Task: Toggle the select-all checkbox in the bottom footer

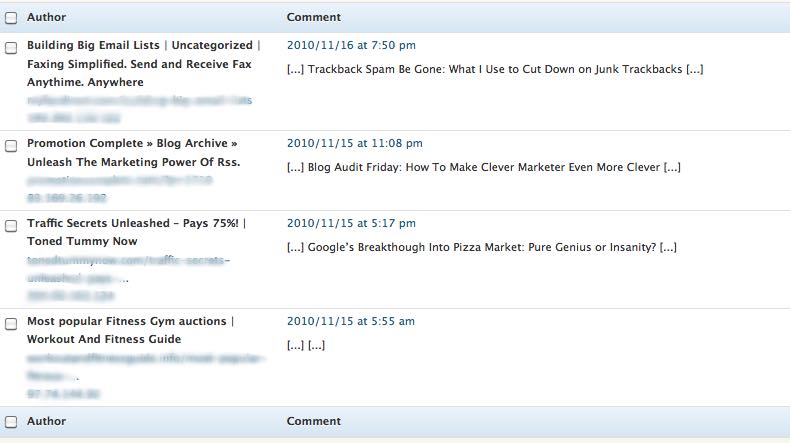Action: [11, 422]
